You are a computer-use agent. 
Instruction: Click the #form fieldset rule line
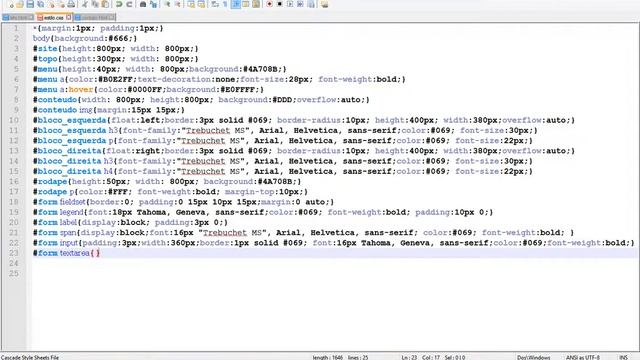tap(183, 202)
